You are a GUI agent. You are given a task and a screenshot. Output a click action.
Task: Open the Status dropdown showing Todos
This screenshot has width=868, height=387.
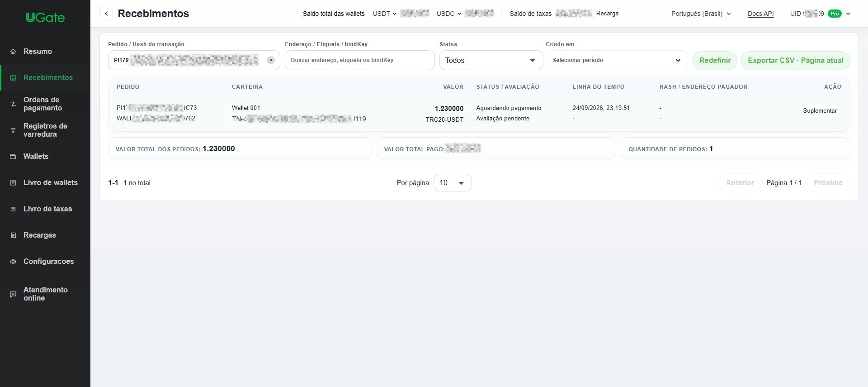point(491,60)
